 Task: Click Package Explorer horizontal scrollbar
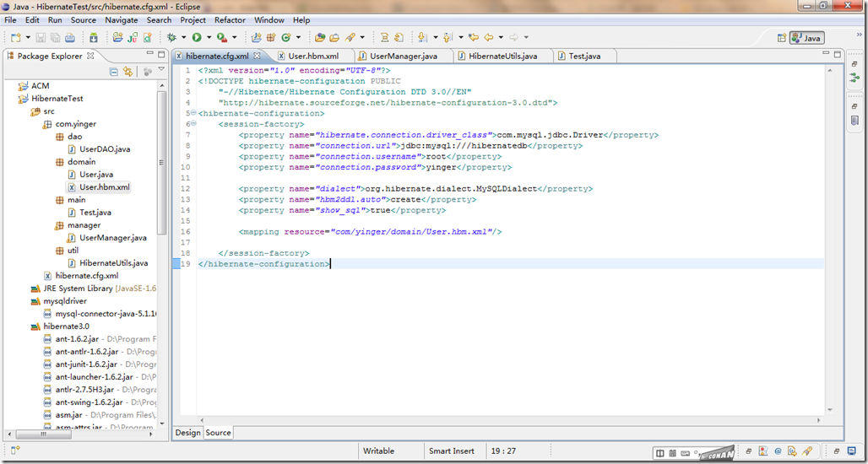[44, 434]
